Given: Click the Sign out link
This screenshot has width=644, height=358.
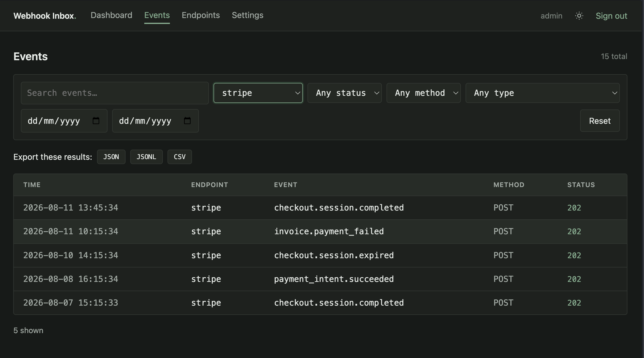Looking at the screenshot, I should (x=611, y=16).
